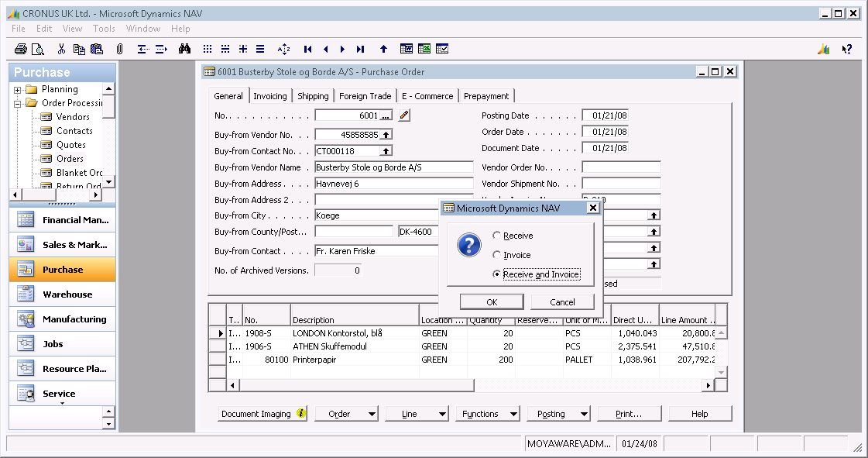Open Quotes in the Purchase tree
The width and height of the screenshot is (868, 458).
[x=71, y=145]
